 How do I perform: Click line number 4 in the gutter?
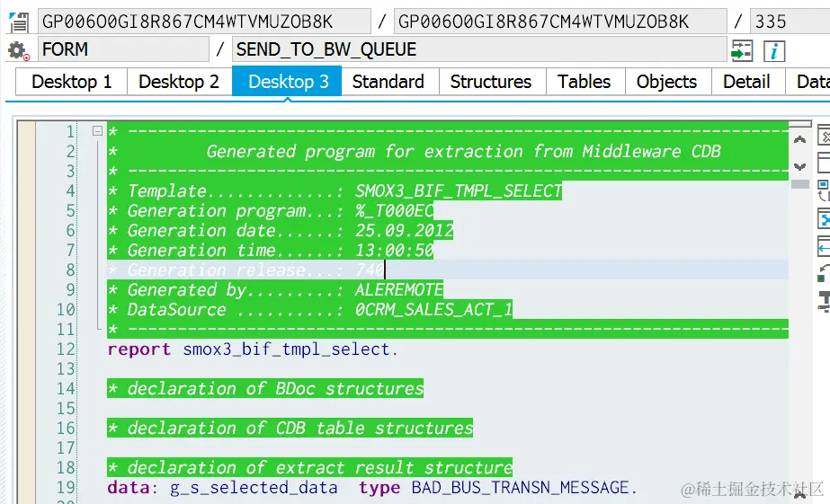[x=71, y=191]
